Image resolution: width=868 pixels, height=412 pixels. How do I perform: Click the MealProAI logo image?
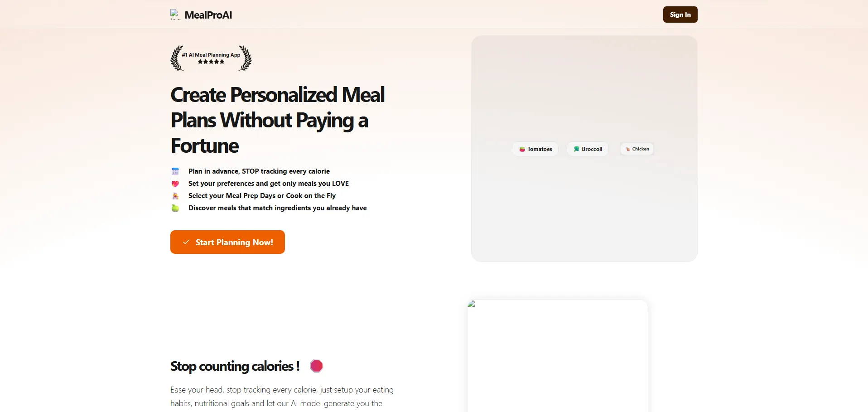pos(175,15)
